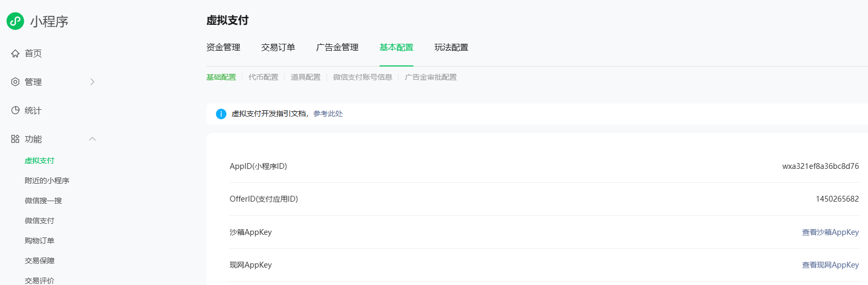Select 虚拟支付 in the sidebar
The height and width of the screenshot is (285, 868).
tap(40, 160)
